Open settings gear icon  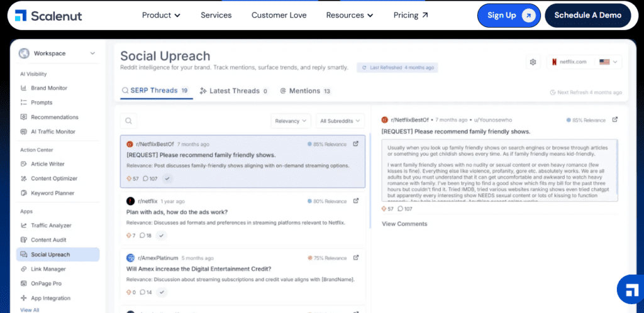pyautogui.click(x=533, y=62)
